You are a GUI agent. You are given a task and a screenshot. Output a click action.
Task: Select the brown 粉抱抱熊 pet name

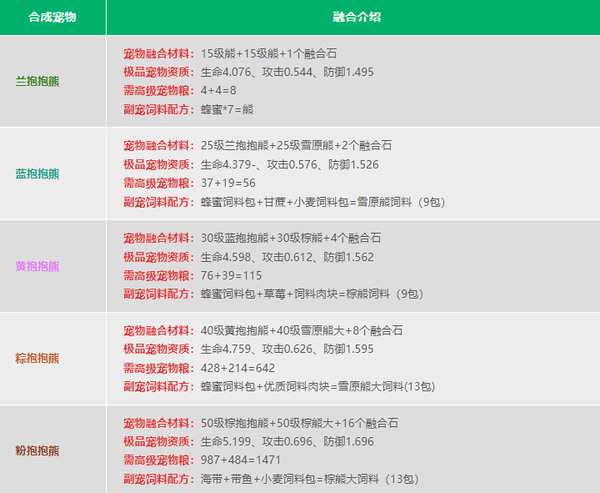[38, 450]
